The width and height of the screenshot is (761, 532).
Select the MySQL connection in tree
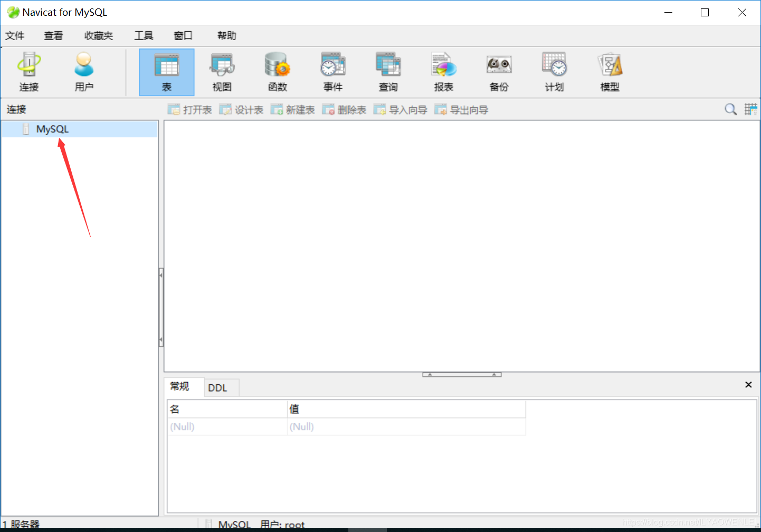click(x=80, y=129)
